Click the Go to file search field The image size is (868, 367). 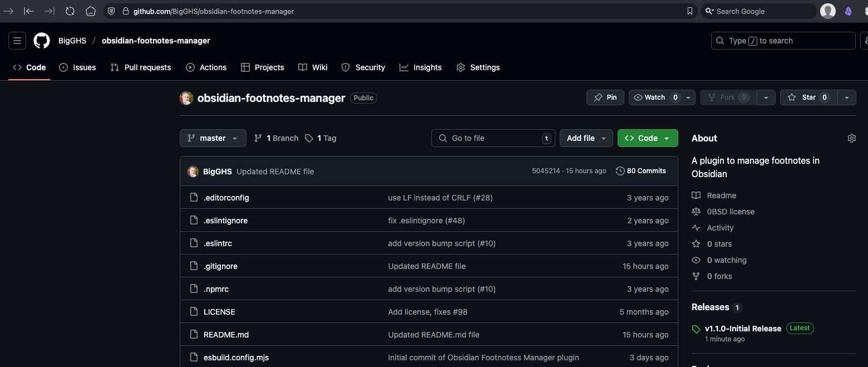pyautogui.click(x=493, y=138)
